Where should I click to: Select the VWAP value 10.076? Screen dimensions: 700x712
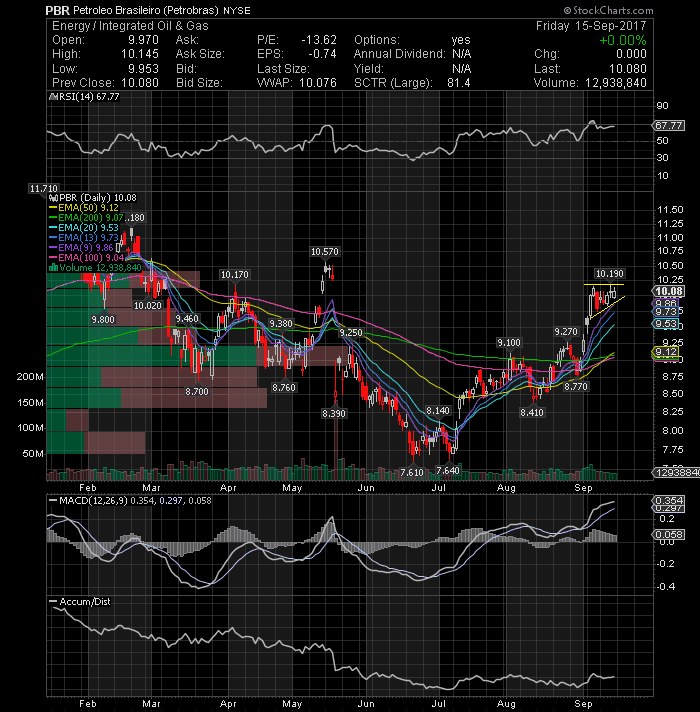(318, 83)
